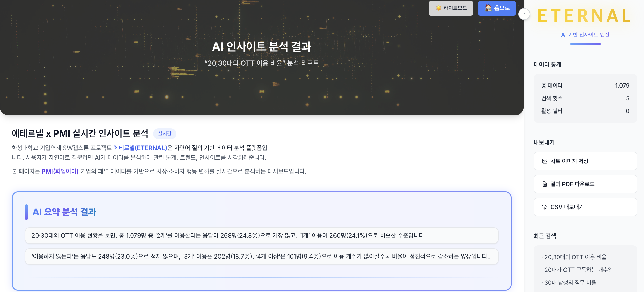Collapse the sidebar with the chevron arrow
This screenshot has height=292, width=644.
click(524, 14)
